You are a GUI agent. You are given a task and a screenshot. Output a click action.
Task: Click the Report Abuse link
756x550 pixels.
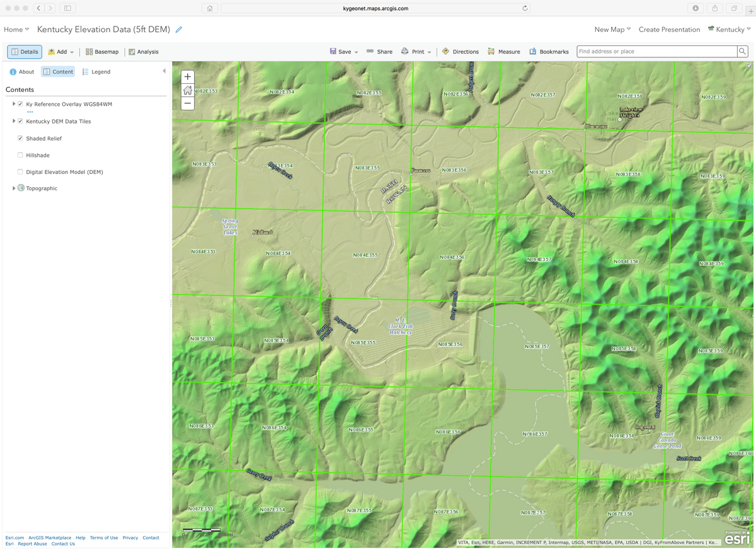click(x=32, y=544)
